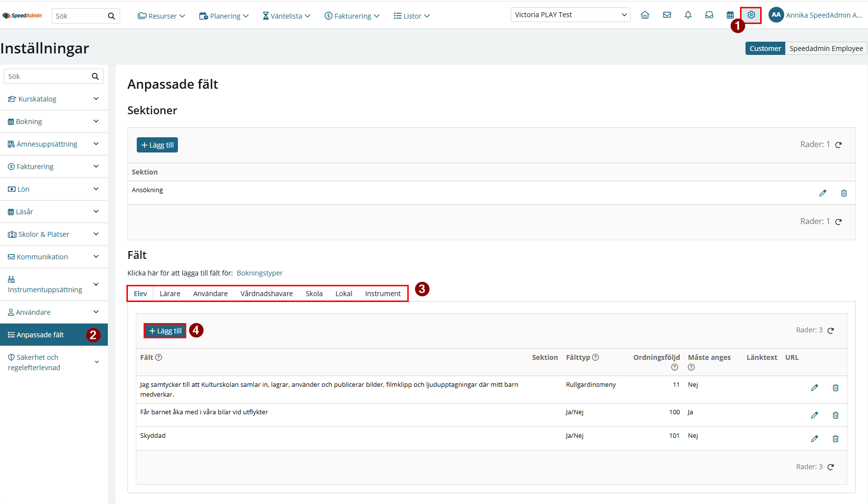The width and height of the screenshot is (868, 504).
Task: Focus the top Sök search field
Action: tap(79, 16)
